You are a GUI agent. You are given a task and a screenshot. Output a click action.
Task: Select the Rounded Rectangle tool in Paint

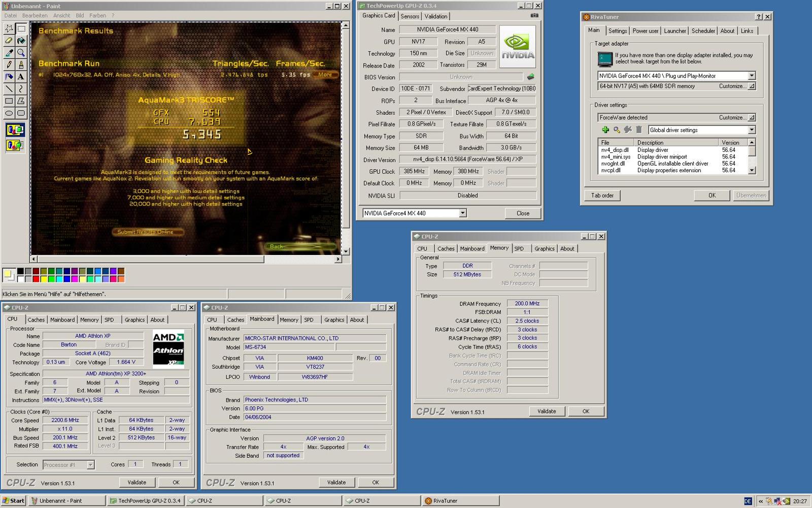21,113
